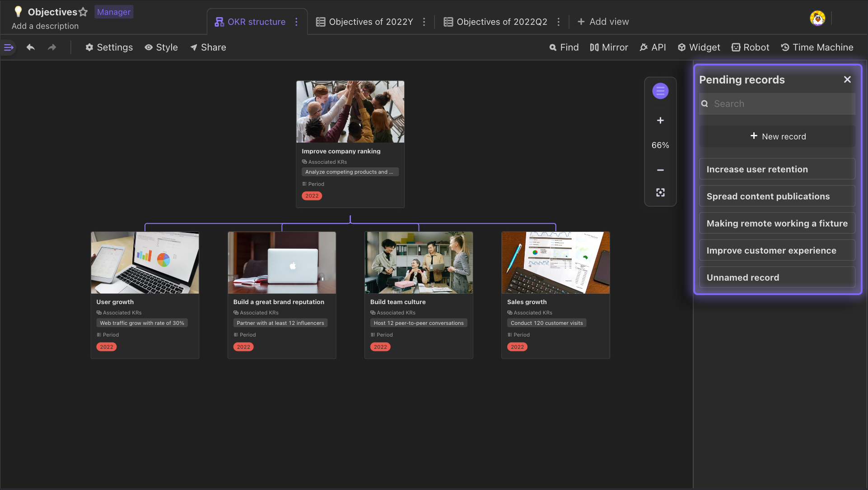Screen dimensions: 868x490
Task: Switch to Objectives of 2022Q2 tab
Action: [x=495, y=22]
